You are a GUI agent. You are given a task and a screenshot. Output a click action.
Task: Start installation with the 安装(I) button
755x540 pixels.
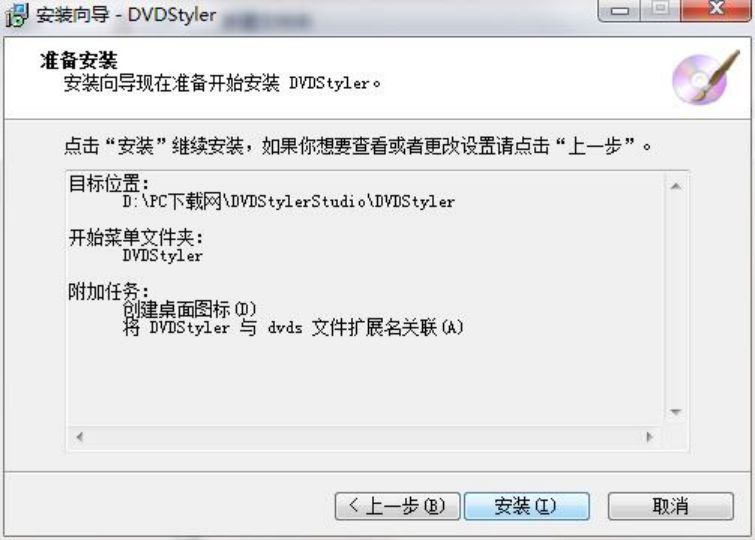click(526, 506)
